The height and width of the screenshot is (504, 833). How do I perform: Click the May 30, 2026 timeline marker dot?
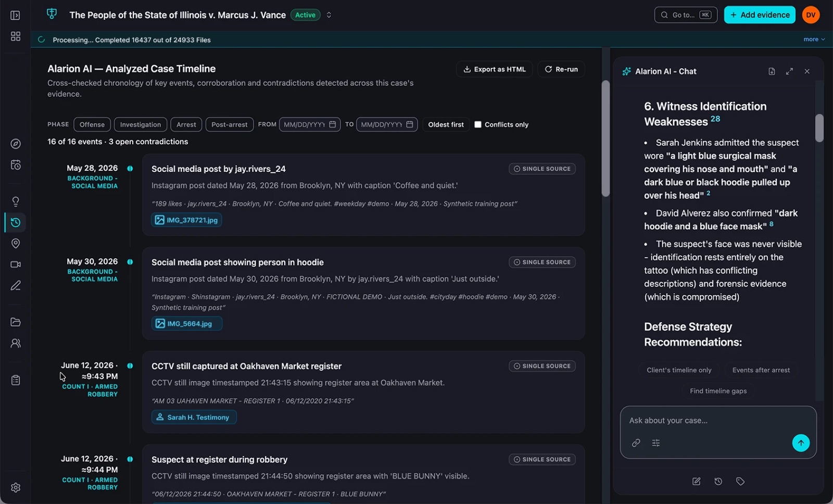[130, 262]
